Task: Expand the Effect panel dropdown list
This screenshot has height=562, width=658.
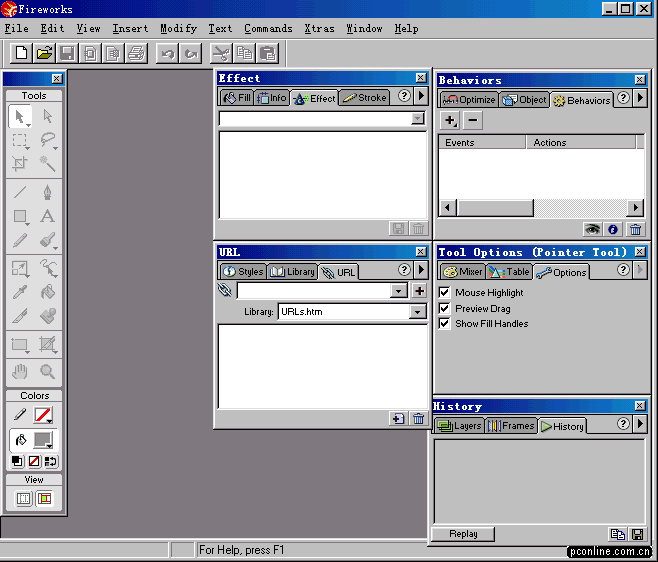Action: [x=418, y=119]
